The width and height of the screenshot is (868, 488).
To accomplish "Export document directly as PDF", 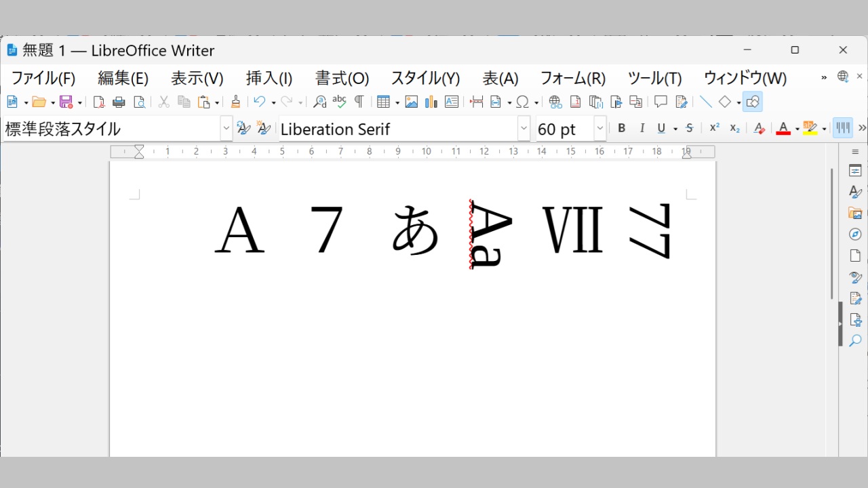I will tap(98, 102).
